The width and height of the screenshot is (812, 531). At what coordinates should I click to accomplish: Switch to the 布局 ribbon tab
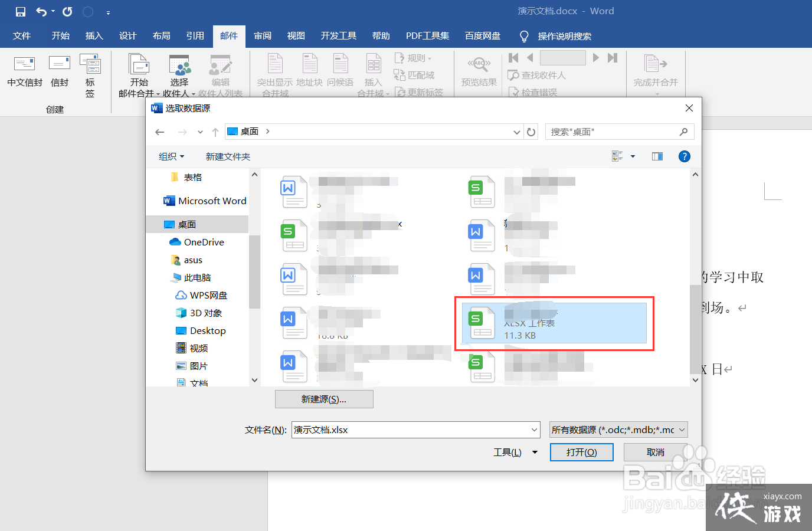click(x=161, y=36)
